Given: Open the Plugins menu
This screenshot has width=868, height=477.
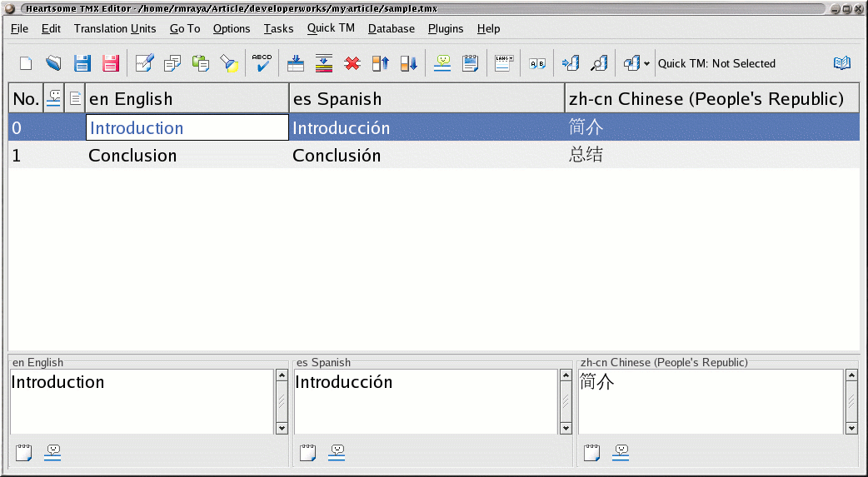Looking at the screenshot, I should [x=446, y=29].
